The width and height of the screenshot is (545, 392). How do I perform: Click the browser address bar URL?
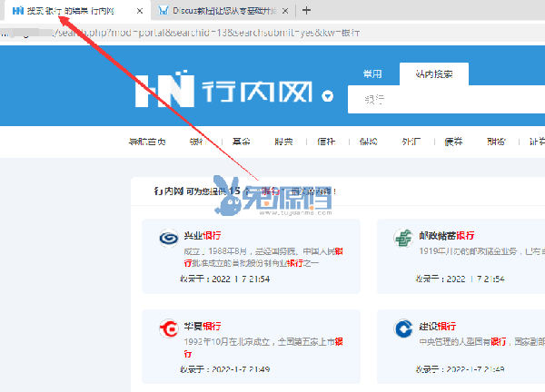[180, 33]
